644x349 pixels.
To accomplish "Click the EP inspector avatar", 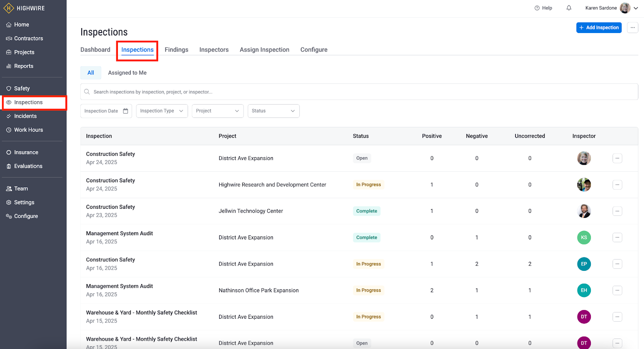I will coord(584,264).
